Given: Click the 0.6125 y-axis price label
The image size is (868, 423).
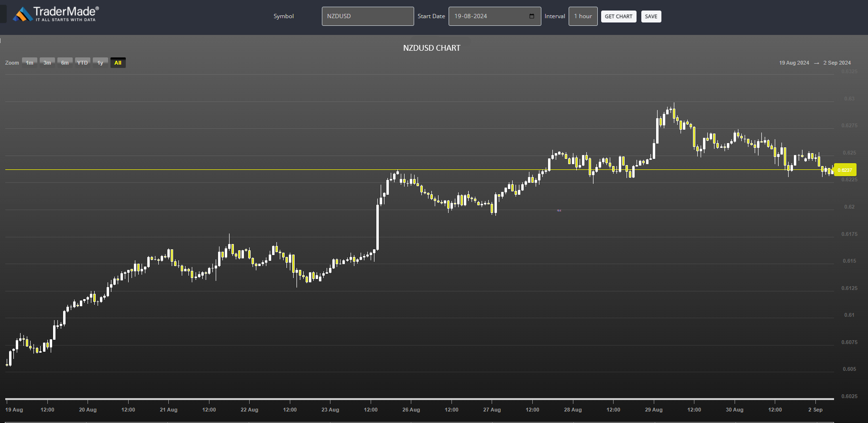Looking at the screenshot, I should 849,288.
